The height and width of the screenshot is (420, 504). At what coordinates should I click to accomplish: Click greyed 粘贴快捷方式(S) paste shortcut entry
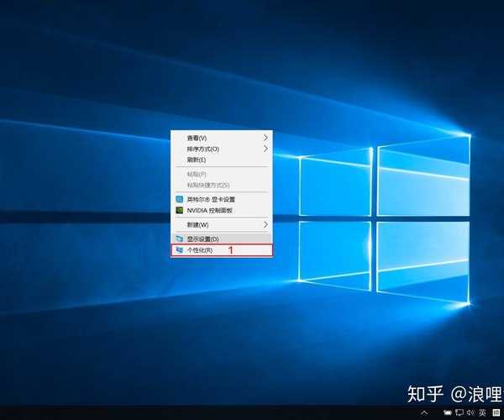[x=222, y=185]
